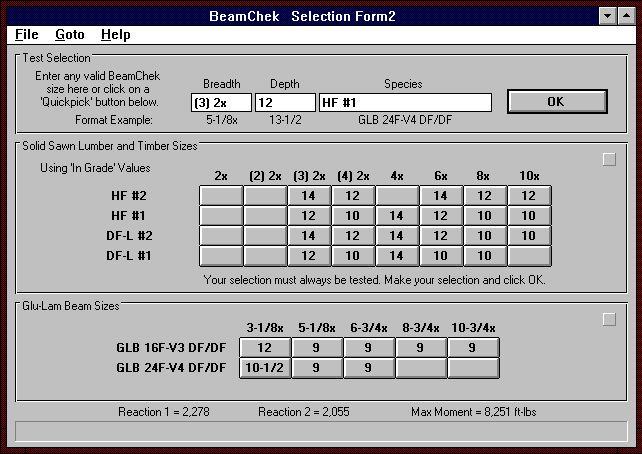Viewport: 642px width, 454px height.
Task: Pick GLB 24F-V4 3-1/8x quickpick showing 10-1/2
Action: (x=265, y=368)
